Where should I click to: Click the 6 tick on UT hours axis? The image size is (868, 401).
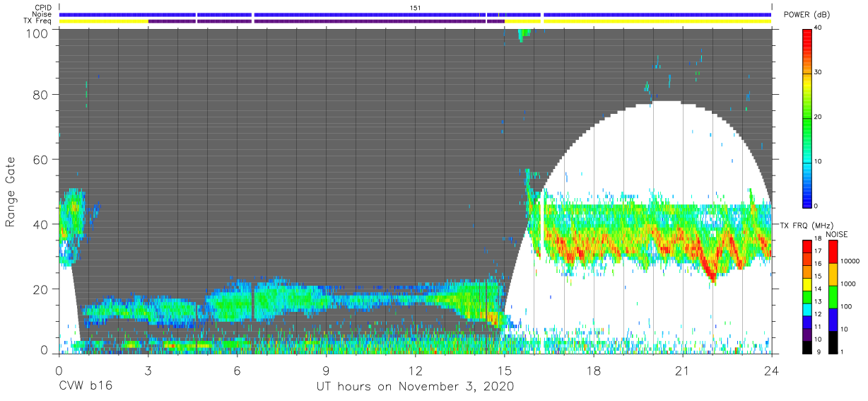click(x=237, y=369)
